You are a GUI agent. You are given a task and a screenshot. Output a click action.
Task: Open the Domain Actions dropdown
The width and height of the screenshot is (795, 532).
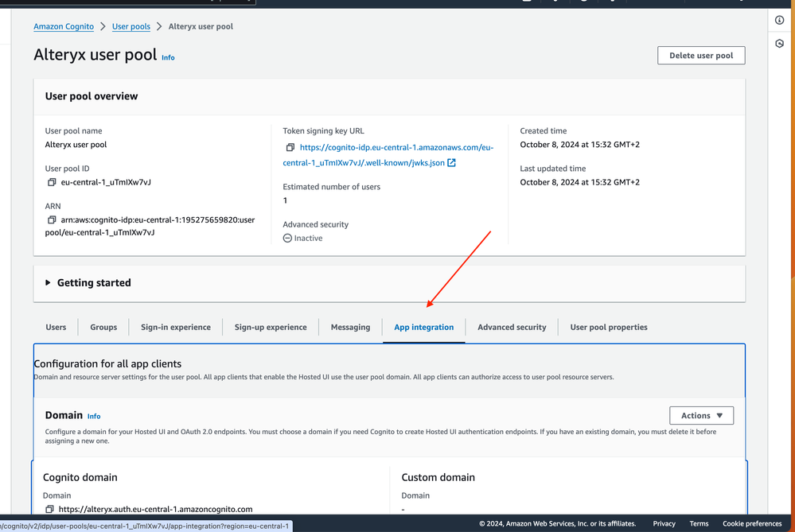point(701,415)
